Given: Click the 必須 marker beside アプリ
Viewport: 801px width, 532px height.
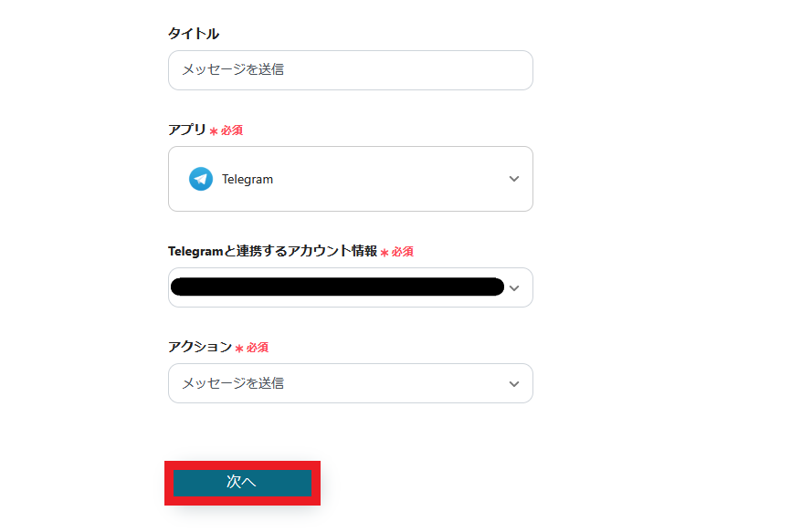Looking at the screenshot, I should click(232, 130).
